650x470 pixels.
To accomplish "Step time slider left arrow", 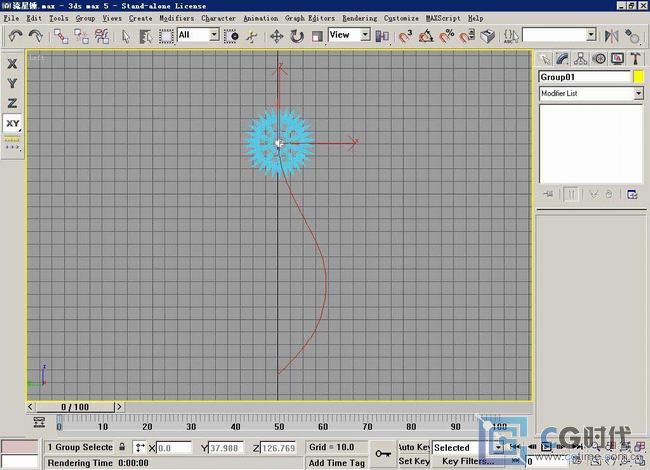I will 30,407.
